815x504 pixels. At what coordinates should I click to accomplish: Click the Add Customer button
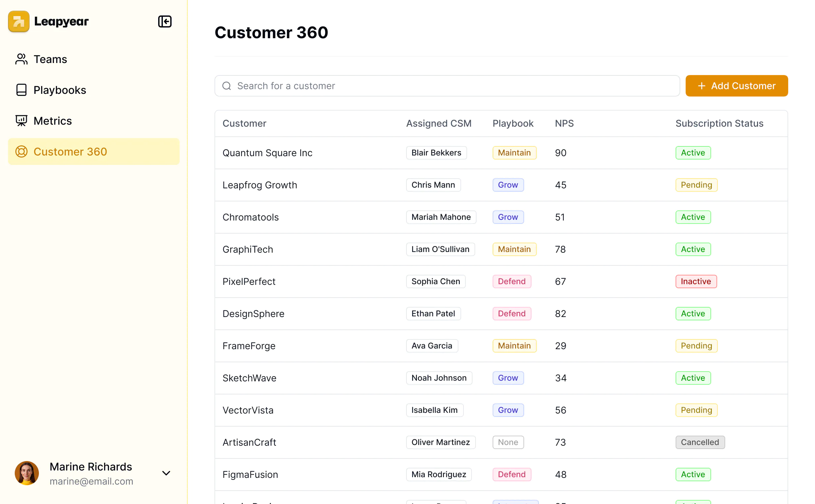737,86
